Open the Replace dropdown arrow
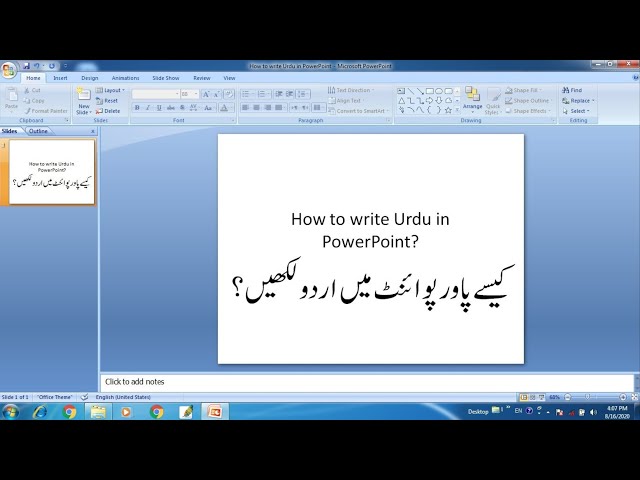The height and width of the screenshot is (480, 640). (x=593, y=101)
